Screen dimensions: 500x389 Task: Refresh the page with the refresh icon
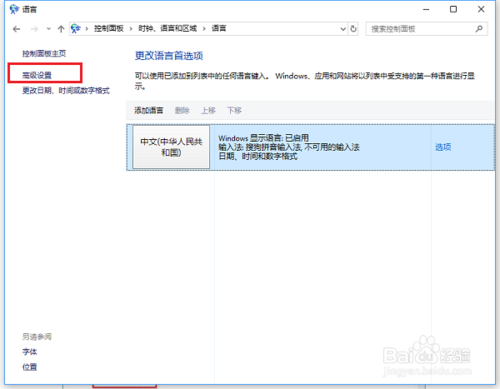(353, 29)
